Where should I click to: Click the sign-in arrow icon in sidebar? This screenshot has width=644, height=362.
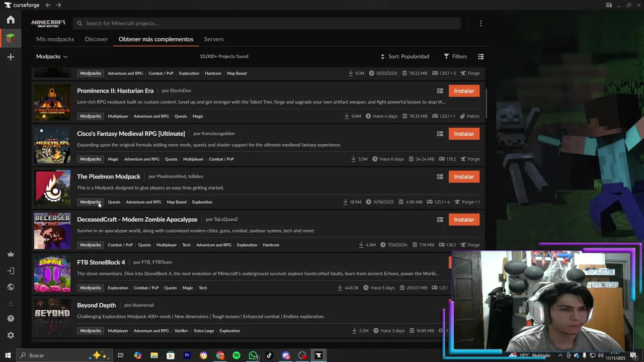tap(11, 271)
